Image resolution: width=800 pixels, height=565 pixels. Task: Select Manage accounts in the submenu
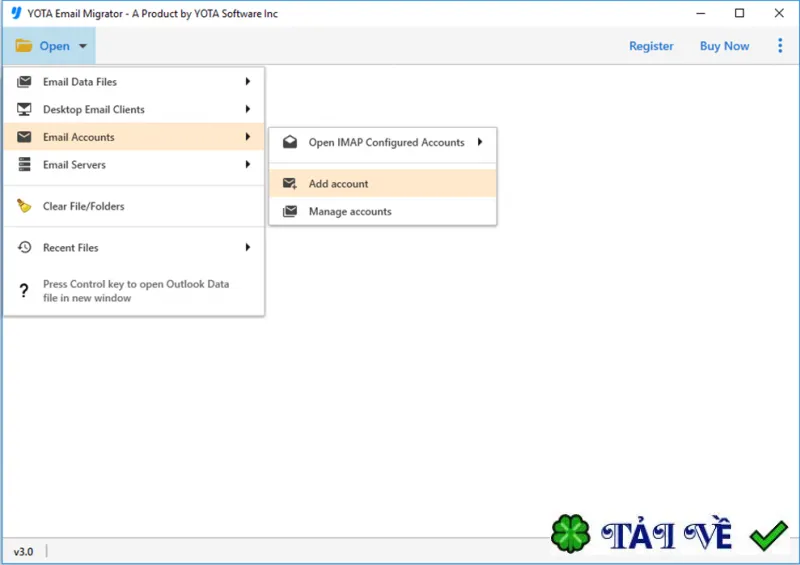383,211
